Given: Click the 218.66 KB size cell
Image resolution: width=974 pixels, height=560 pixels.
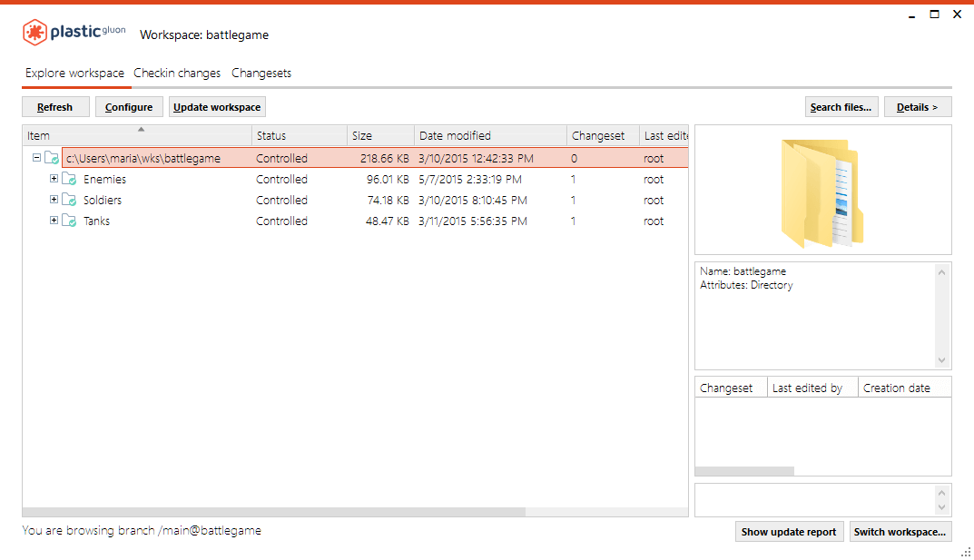Looking at the screenshot, I should pyautogui.click(x=385, y=158).
